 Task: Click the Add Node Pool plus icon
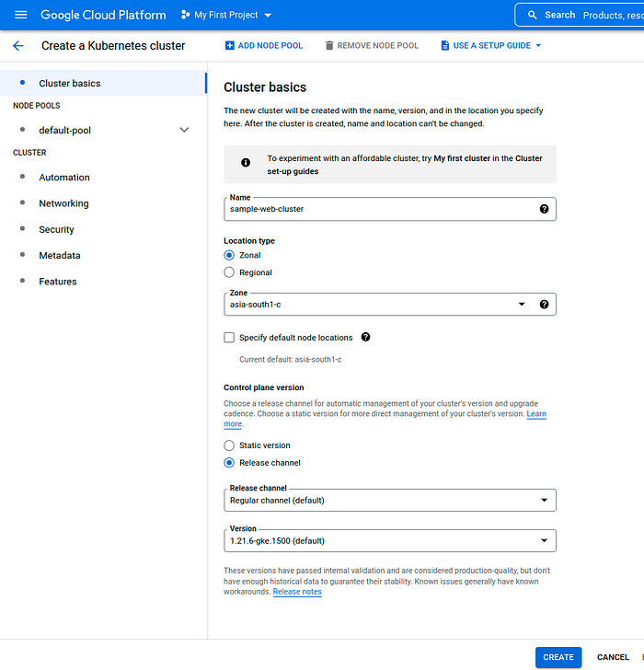point(229,45)
